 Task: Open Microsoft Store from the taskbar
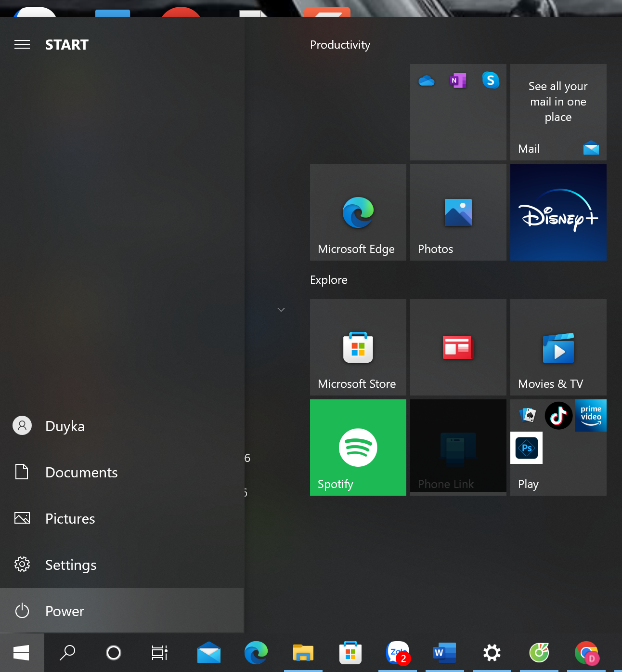coord(350,653)
